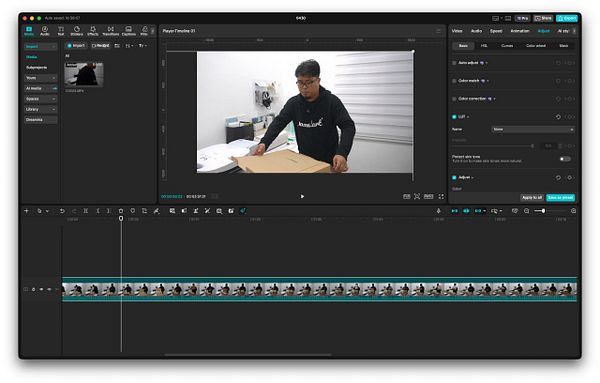Open the Stickers panel icon
The width and height of the screenshot is (600, 383).
[x=77, y=31]
